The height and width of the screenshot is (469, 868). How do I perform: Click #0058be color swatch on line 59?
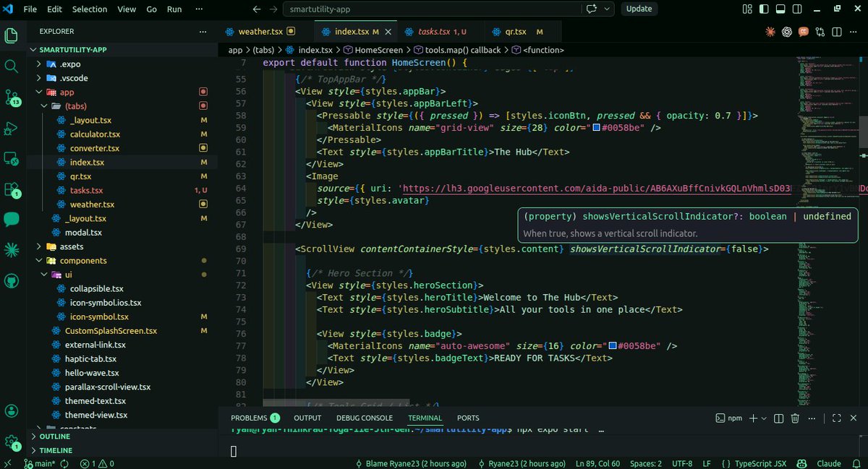click(x=597, y=127)
